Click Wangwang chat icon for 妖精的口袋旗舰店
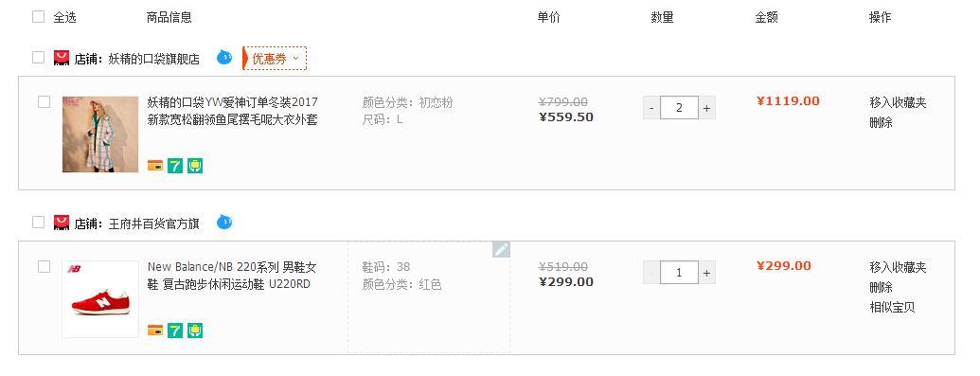This screenshot has height=376, width=980. [224, 58]
